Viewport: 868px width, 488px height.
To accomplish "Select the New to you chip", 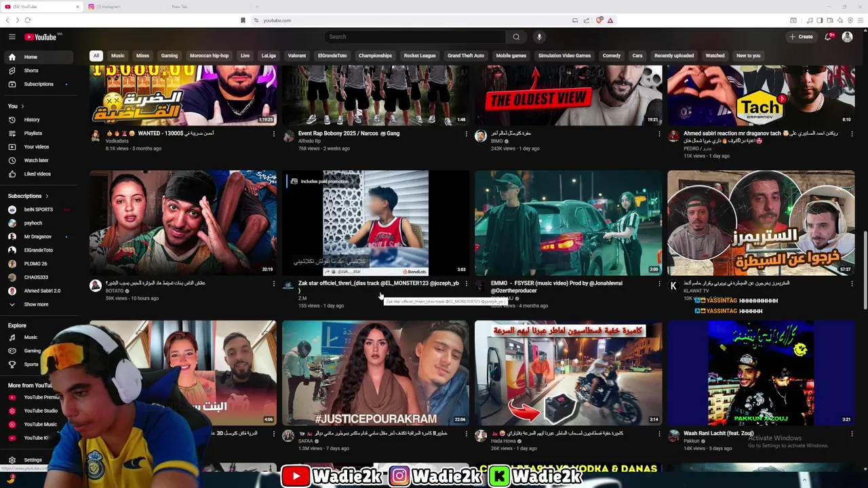I will 749,56.
